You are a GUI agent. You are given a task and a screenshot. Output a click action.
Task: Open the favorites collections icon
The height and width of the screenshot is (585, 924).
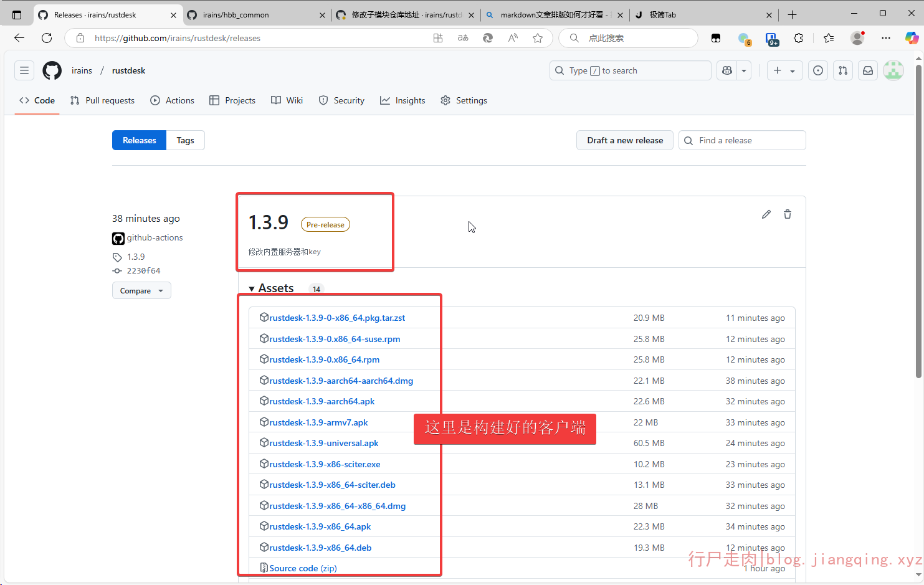point(828,38)
